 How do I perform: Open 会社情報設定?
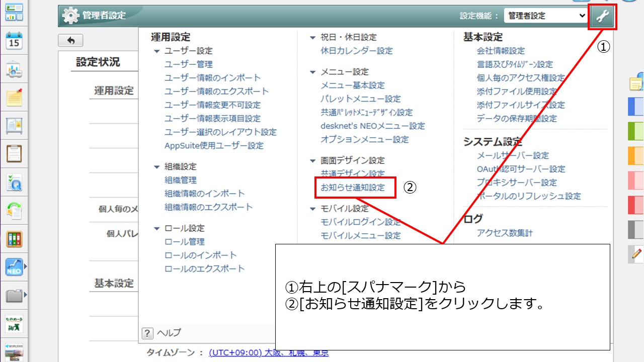pyautogui.click(x=501, y=51)
